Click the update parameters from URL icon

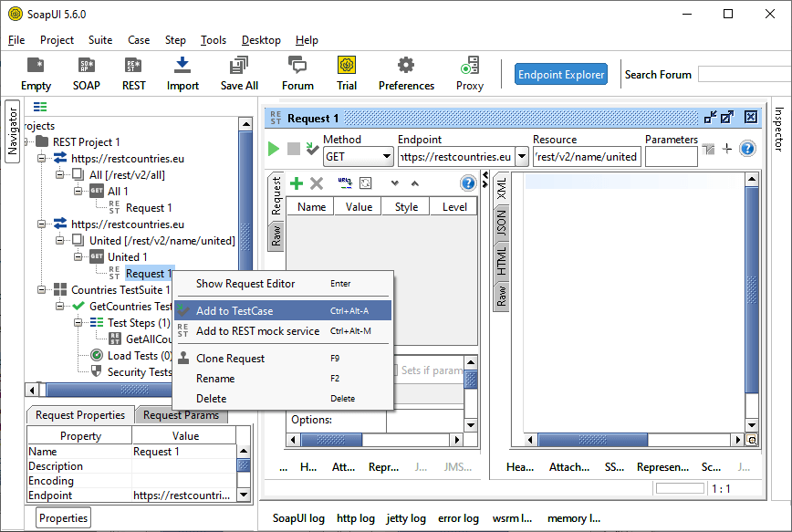pos(345,183)
